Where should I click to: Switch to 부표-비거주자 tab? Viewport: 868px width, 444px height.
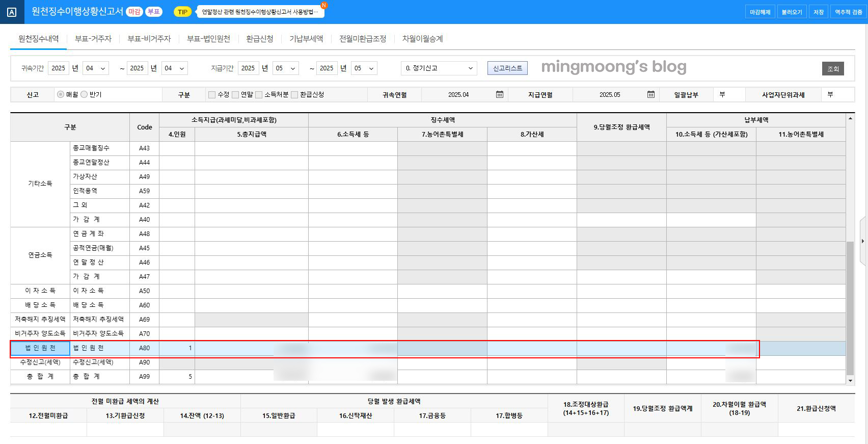(x=149, y=39)
